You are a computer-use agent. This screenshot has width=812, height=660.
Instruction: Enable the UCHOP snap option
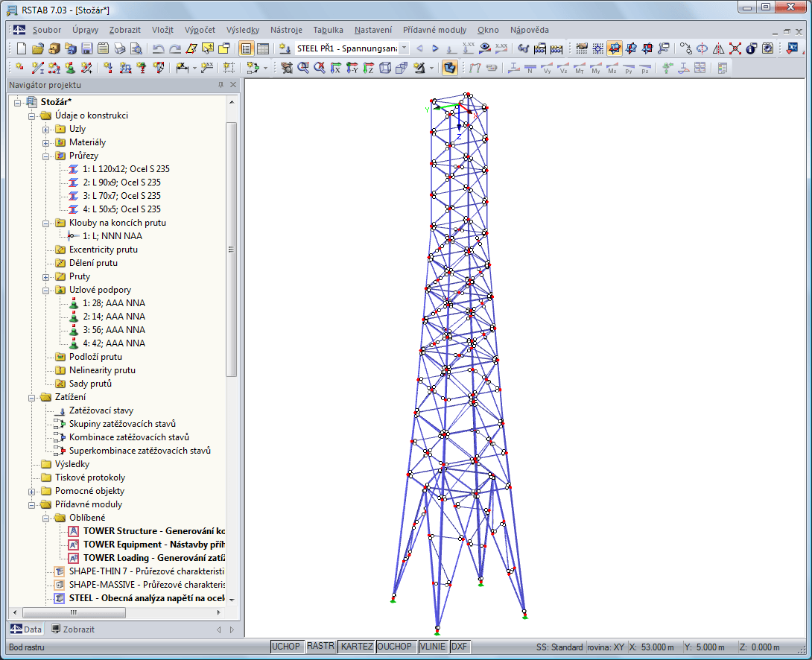pyautogui.click(x=287, y=647)
